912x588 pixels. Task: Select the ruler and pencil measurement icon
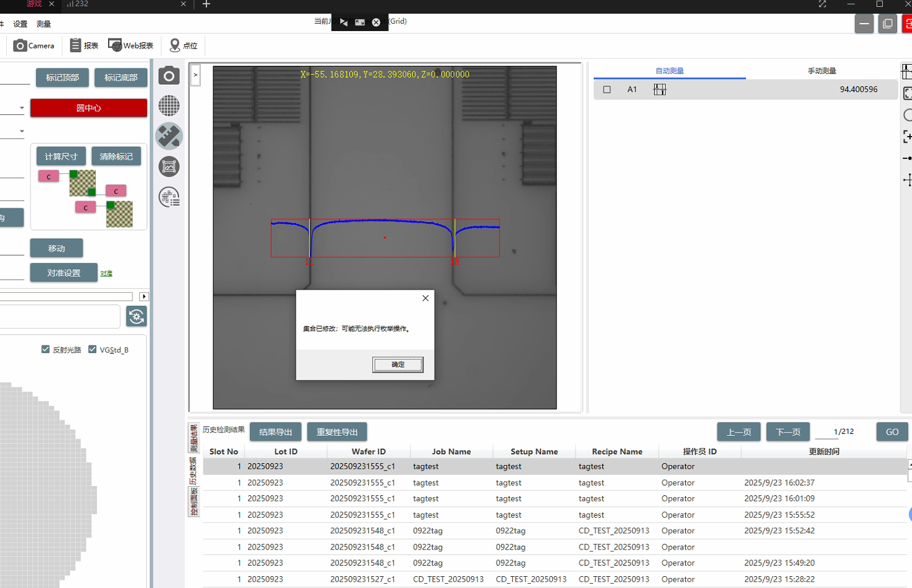(x=169, y=136)
